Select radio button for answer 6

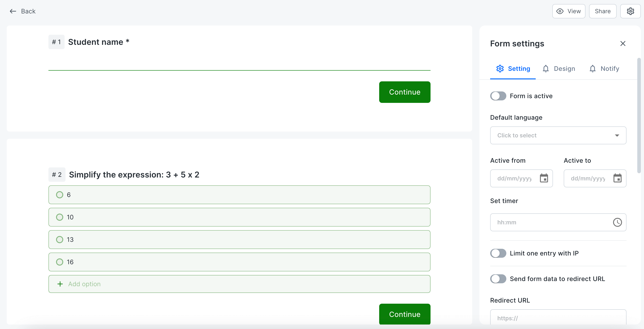click(x=60, y=195)
